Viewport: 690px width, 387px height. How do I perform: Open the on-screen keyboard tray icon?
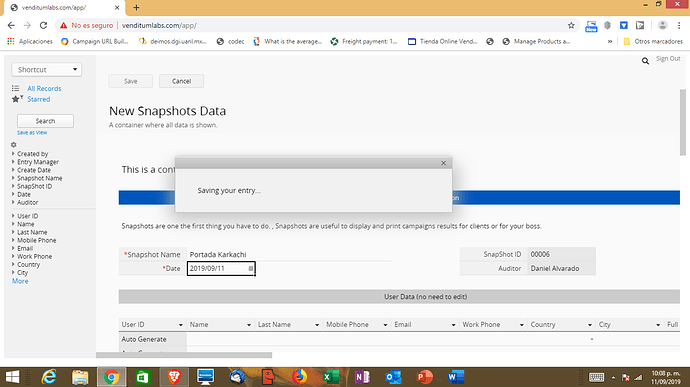tap(596, 377)
